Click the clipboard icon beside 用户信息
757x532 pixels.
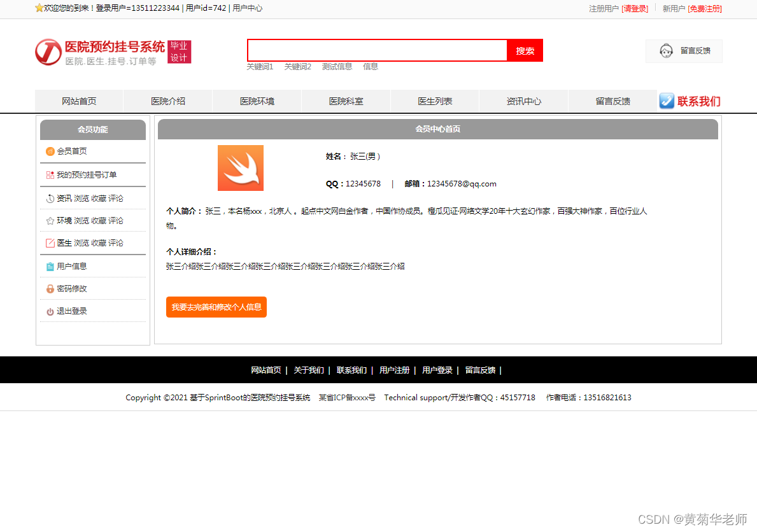click(50, 267)
